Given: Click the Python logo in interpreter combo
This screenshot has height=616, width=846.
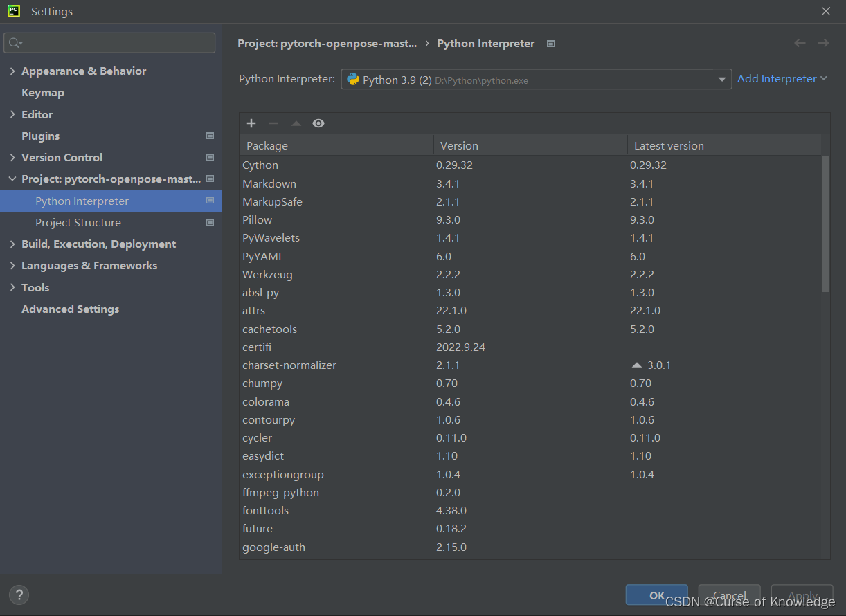Looking at the screenshot, I should 353,80.
